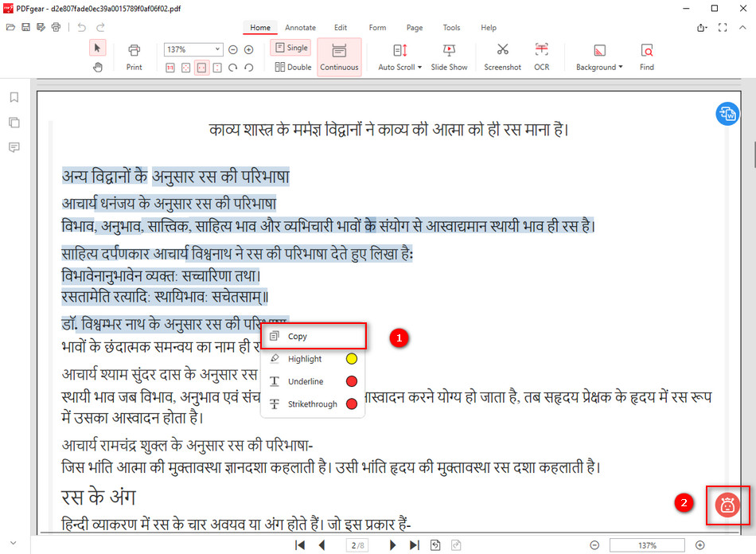Select the arrow cursor tool
The width and height of the screenshot is (756, 554).
pos(97,49)
